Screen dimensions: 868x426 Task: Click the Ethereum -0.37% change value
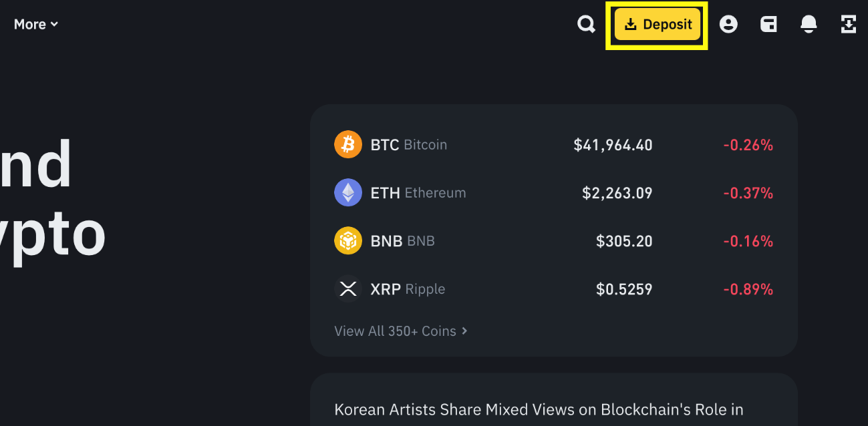tap(748, 193)
